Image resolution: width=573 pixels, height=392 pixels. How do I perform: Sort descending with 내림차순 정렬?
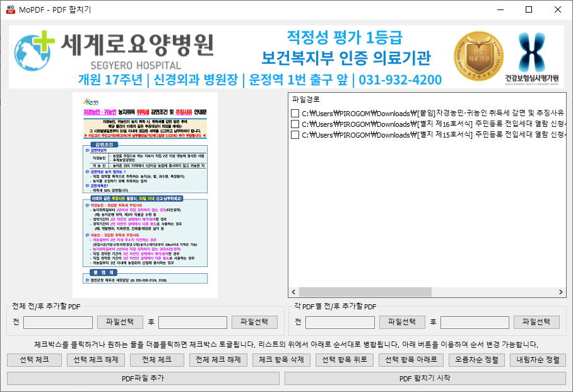538,360
